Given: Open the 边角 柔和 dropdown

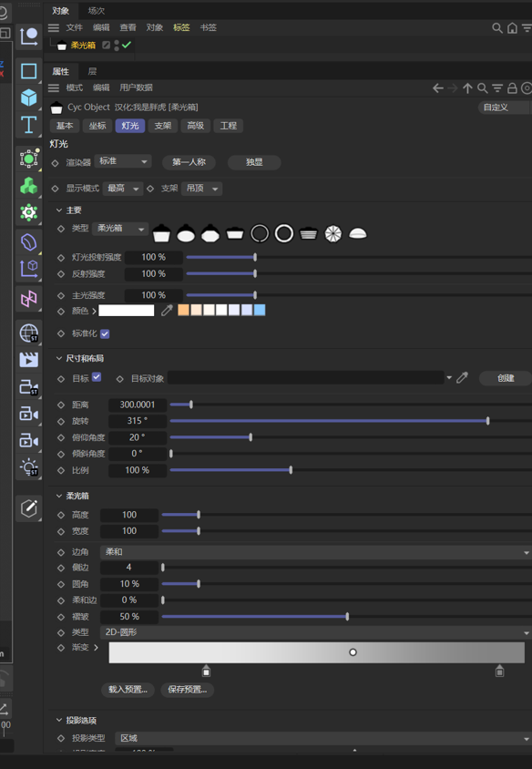Looking at the screenshot, I should [x=316, y=552].
